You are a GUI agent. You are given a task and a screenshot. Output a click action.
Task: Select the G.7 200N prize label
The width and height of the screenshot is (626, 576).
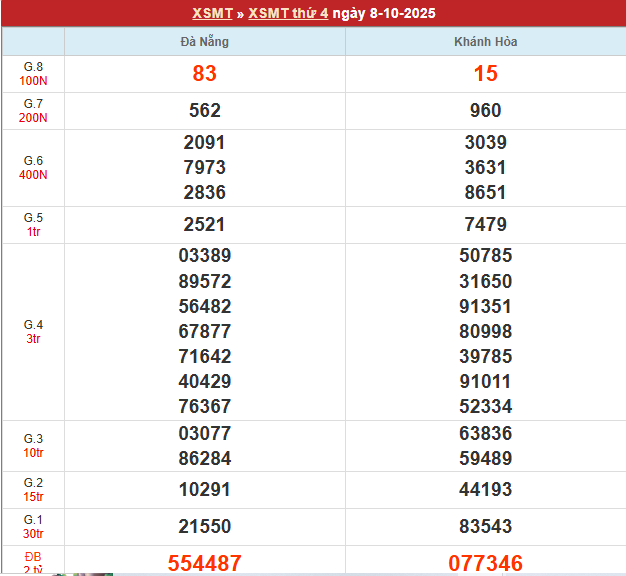33,111
